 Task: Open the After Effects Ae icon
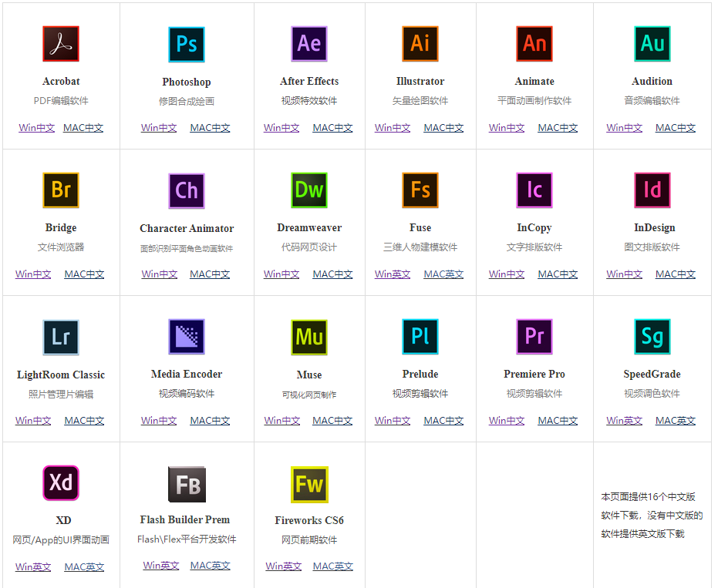(309, 44)
